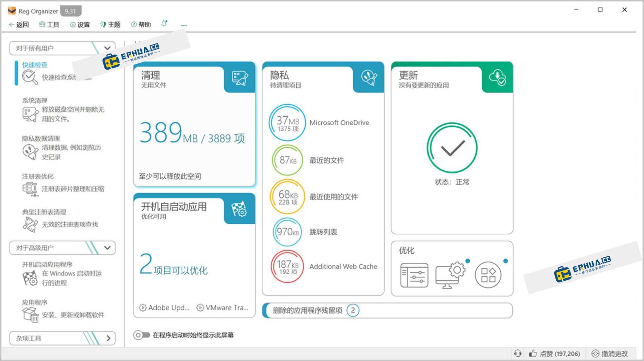Click the notification bell icon
Image resolution: width=644 pixels, height=361 pixels.
click(x=164, y=23)
